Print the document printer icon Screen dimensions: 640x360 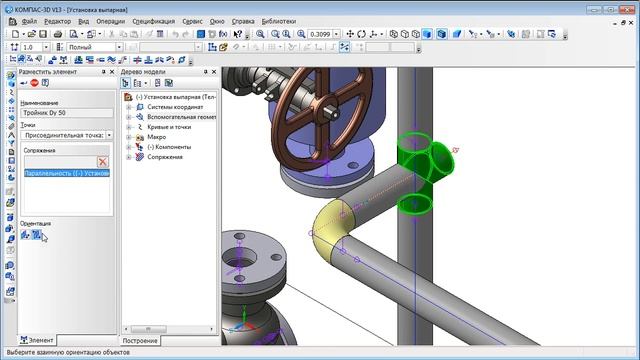tap(58, 34)
